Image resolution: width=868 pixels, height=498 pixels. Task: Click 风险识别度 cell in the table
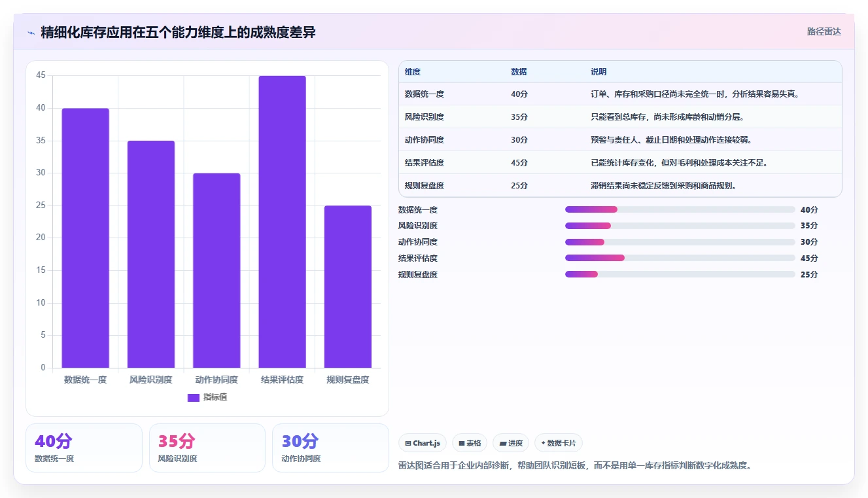(425, 117)
